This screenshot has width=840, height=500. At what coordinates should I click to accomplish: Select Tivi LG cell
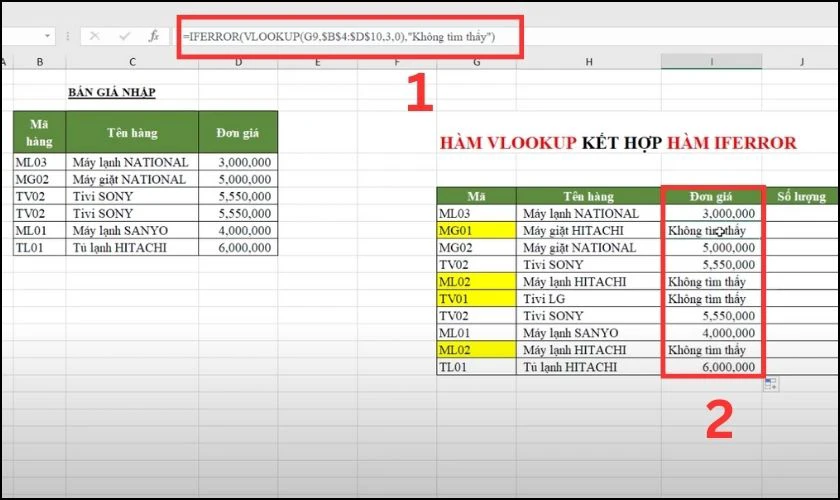(589, 298)
